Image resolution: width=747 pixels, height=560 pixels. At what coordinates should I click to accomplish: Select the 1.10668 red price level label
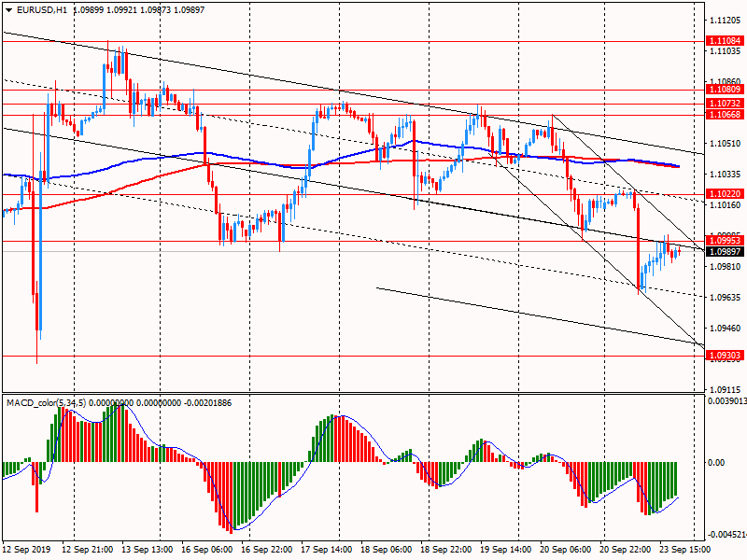726,114
